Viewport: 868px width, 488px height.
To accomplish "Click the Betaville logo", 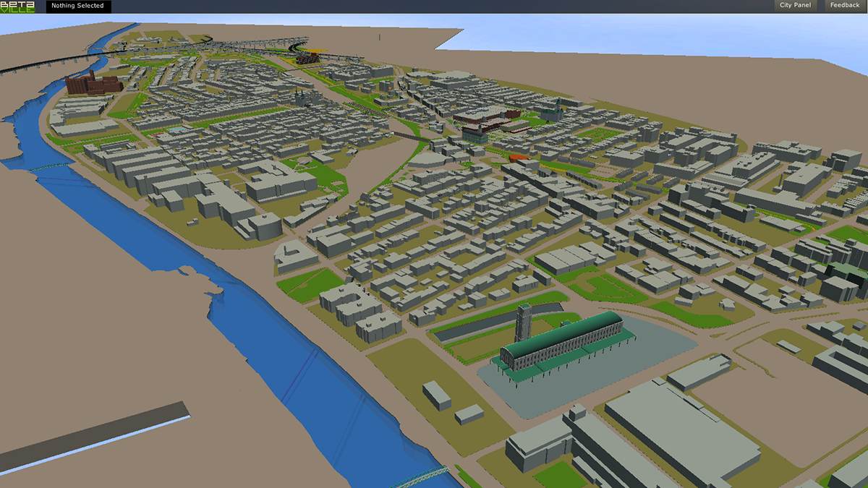I will (x=17, y=7).
